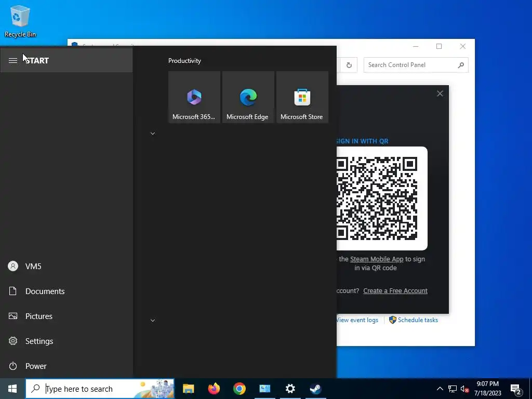Screen dimensions: 532x399
Task: Click Create a Free Account link
Action: tap(395, 291)
